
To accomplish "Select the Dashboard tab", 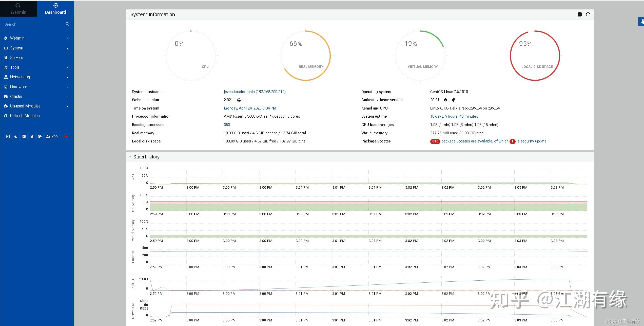I will [55, 9].
